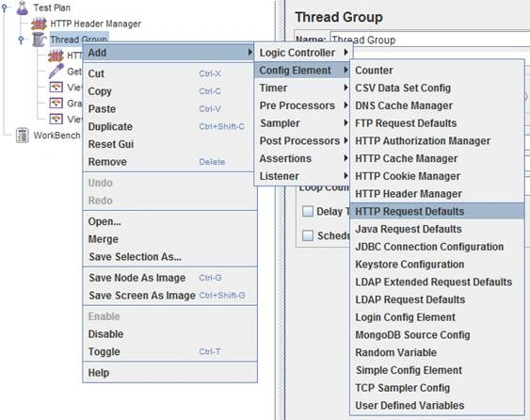
Task: Toggle the Test Plan tree expander handle
Action: pyautogui.click(x=5, y=8)
